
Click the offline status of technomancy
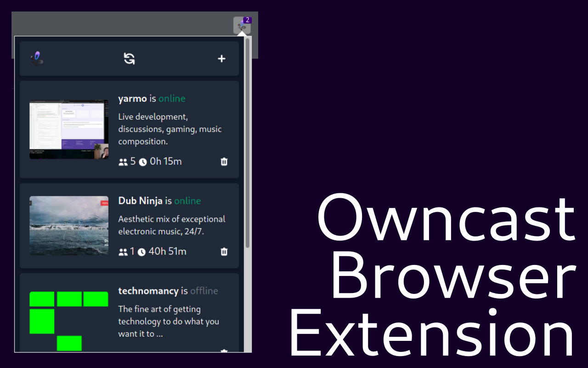[x=204, y=290]
